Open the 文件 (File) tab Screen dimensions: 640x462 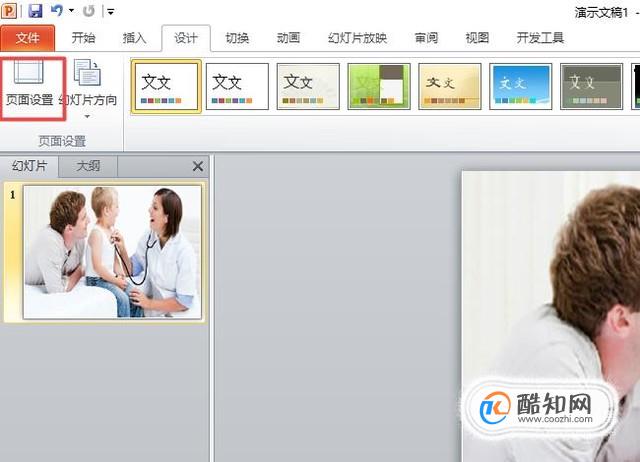27,38
